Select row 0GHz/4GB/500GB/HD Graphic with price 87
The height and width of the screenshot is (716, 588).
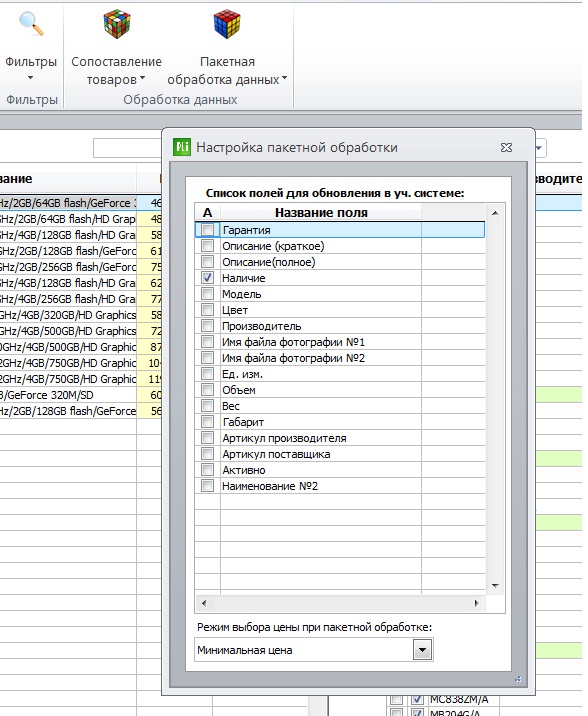(80, 347)
